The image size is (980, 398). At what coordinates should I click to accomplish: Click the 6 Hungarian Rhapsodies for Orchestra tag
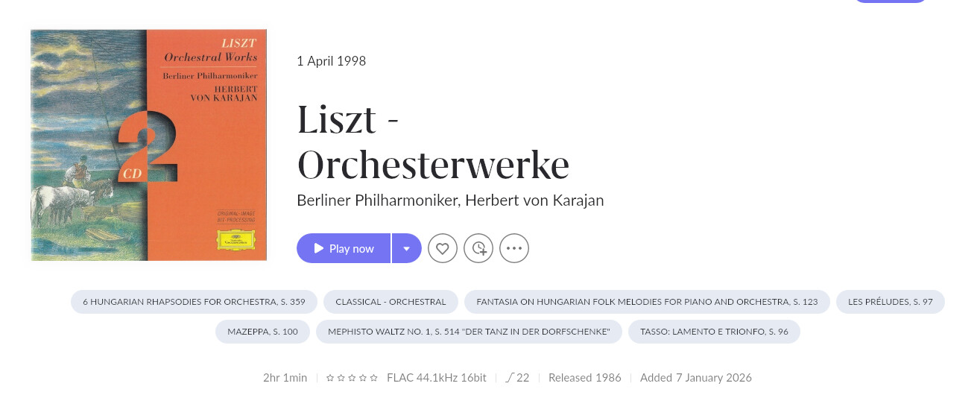[194, 302]
